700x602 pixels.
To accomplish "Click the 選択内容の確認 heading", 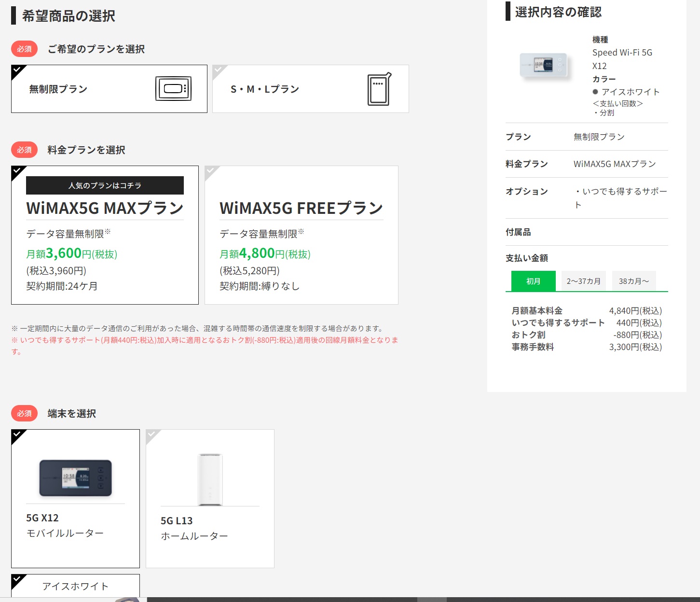I will (558, 12).
